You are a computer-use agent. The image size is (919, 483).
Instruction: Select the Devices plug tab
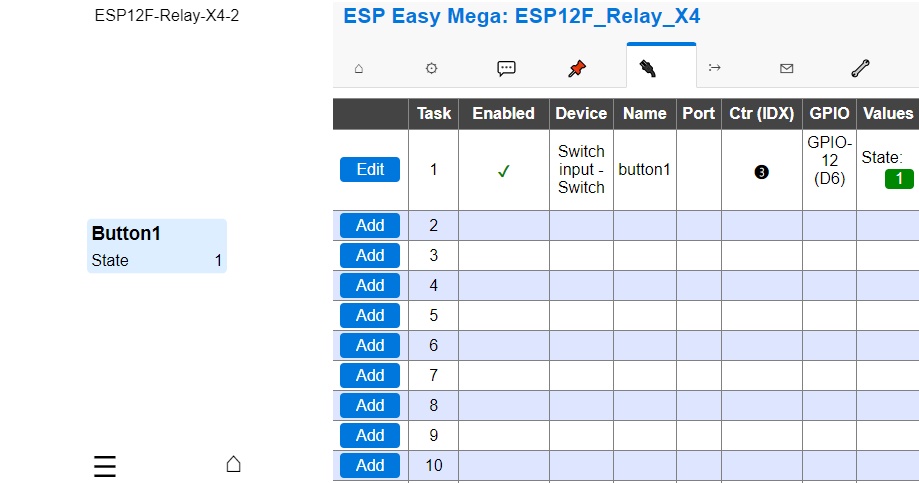(648, 69)
